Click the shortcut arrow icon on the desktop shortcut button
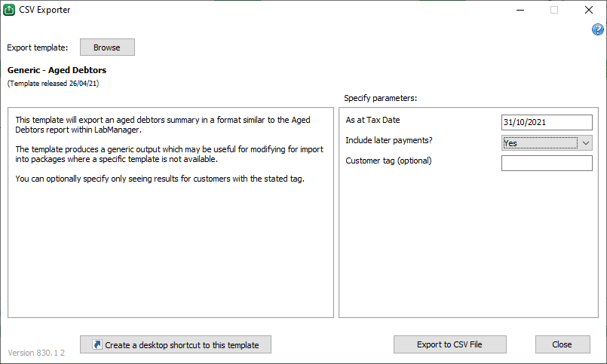Screen dimensions: 607x364 tap(97, 344)
